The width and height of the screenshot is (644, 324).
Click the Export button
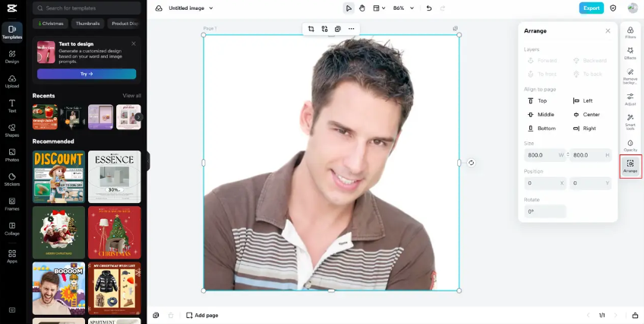tap(592, 8)
